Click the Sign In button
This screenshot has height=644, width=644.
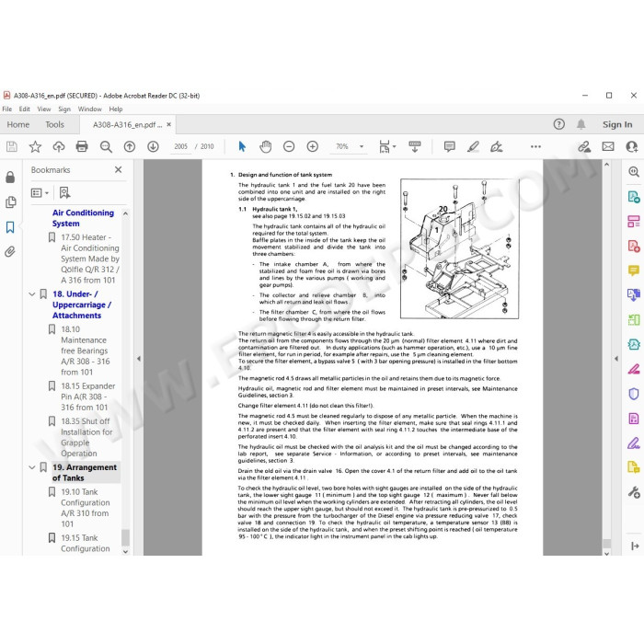pyautogui.click(x=617, y=124)
